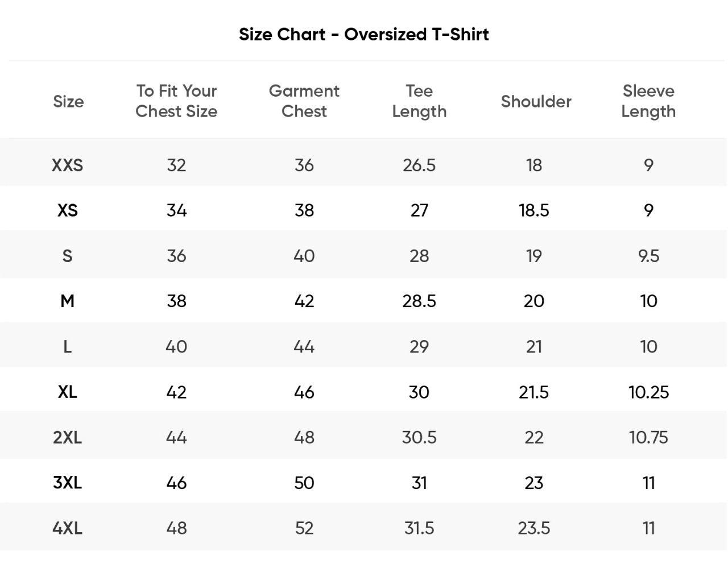Select the Sleeve Length column header
This screenshot has width=728, height=564.
tap(648, 101)
